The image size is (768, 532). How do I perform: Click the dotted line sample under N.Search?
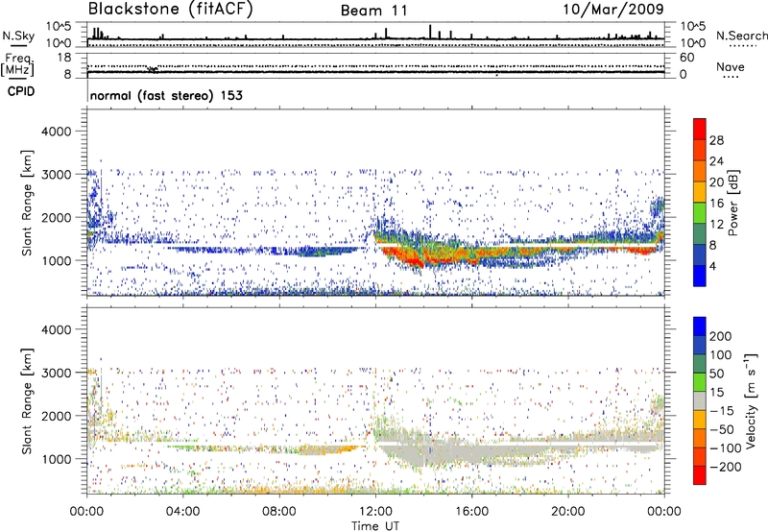click(x=742, y=46)
